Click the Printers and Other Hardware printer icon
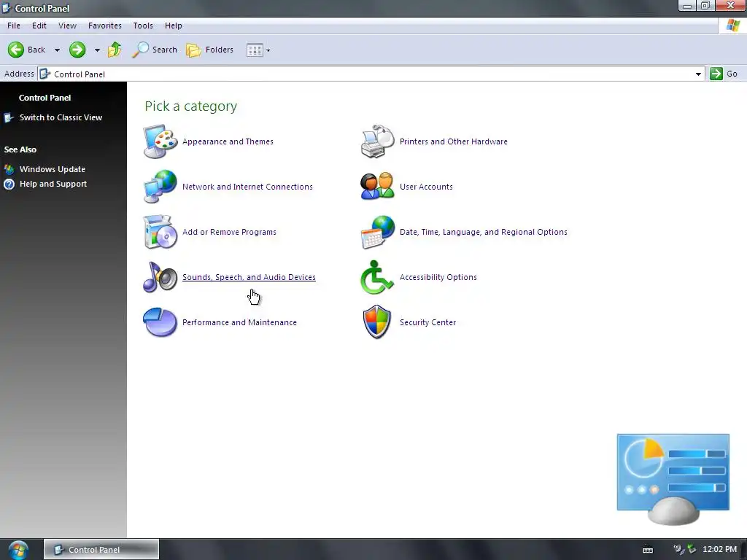This screenshot has width=747, height=560. [x=378, y=141]
